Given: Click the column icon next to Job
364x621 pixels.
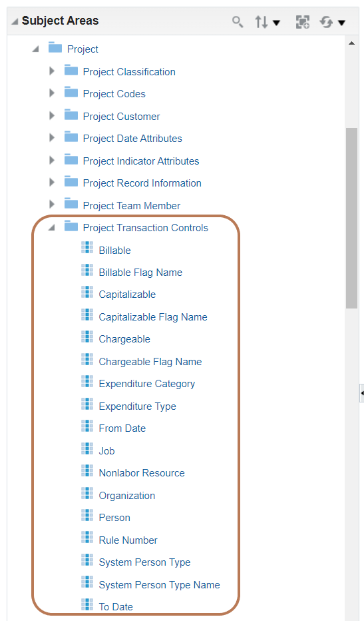Looking at the screenshot, I should point(87,448).
